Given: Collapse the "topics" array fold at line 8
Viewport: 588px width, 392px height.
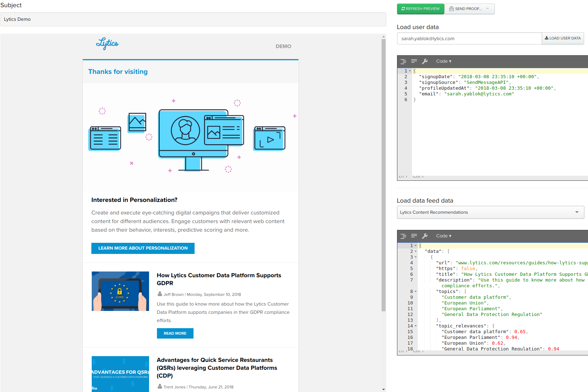Looking at the screenshot, I should click(x=416, y=292).
